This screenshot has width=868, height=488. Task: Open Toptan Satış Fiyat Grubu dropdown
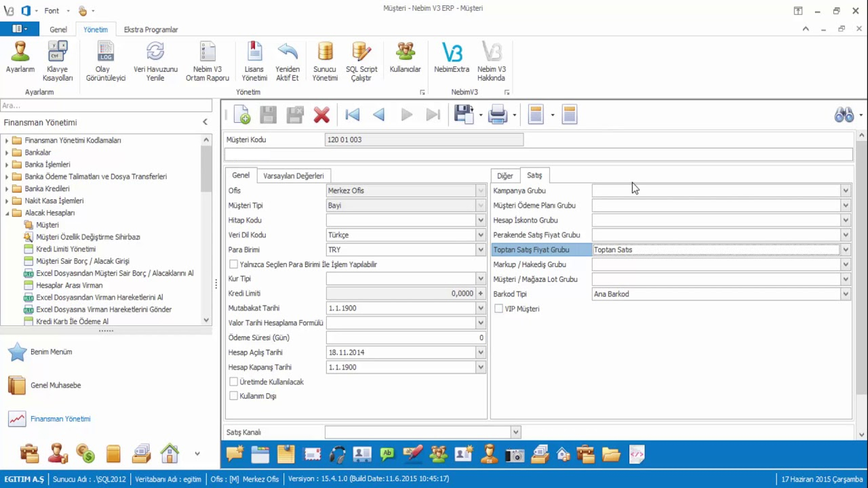tap(846, 249)
